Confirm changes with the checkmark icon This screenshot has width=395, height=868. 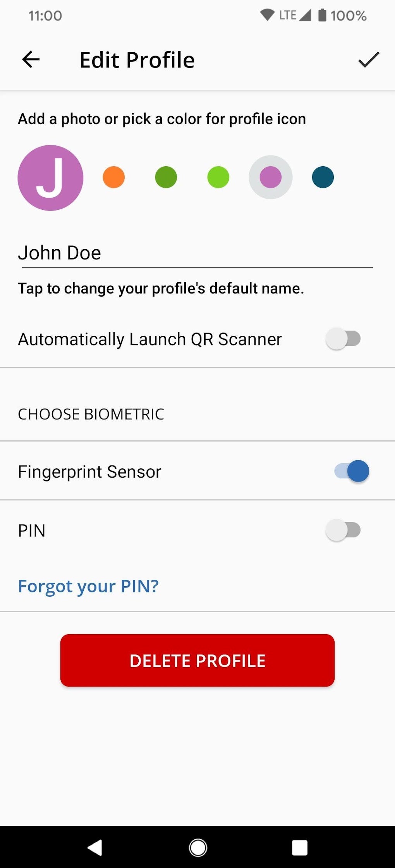tap(368, 60)
